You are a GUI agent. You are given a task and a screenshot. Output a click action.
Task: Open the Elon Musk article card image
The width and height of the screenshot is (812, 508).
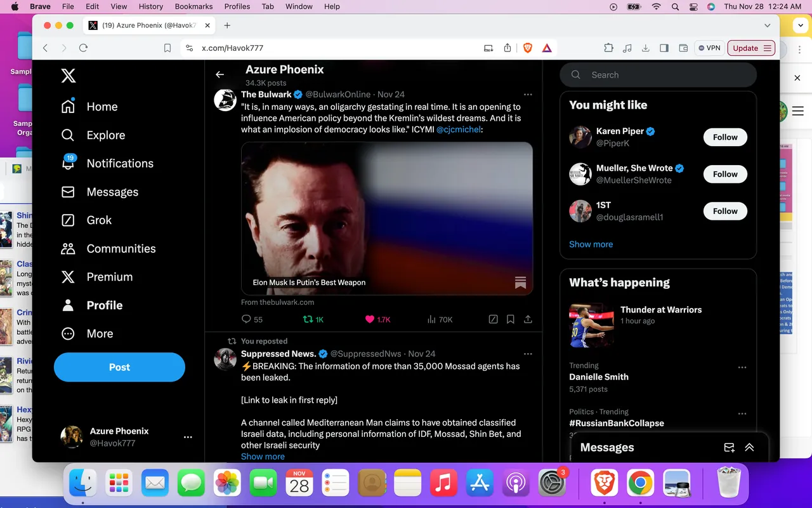(387, 218)
